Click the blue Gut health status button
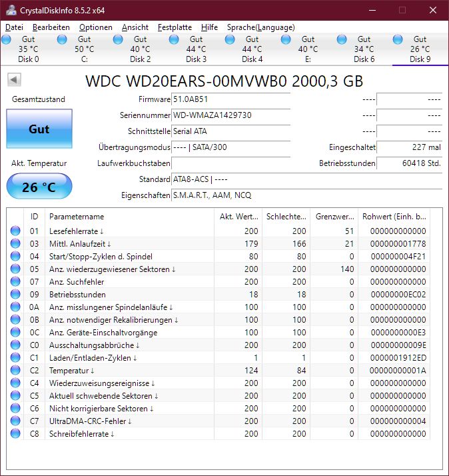The height and width of the screenshot is (476, 449). (x=39, y=129)
